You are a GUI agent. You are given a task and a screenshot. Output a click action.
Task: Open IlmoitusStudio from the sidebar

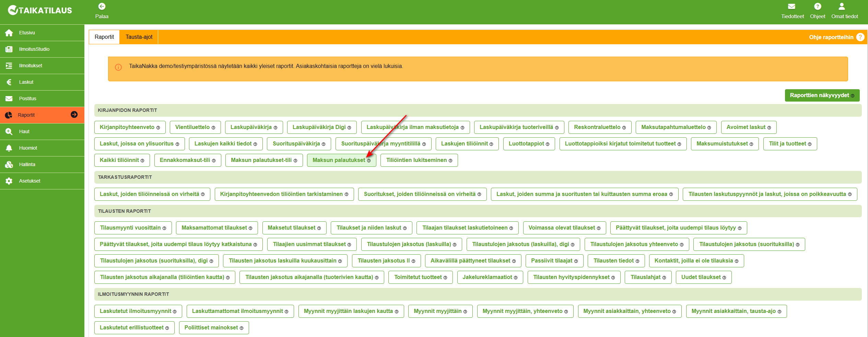[x=34, y=49]
